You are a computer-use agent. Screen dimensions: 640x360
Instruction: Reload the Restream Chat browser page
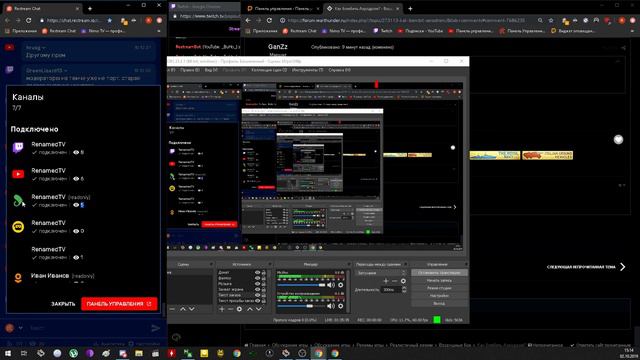(x=29, y=20)
